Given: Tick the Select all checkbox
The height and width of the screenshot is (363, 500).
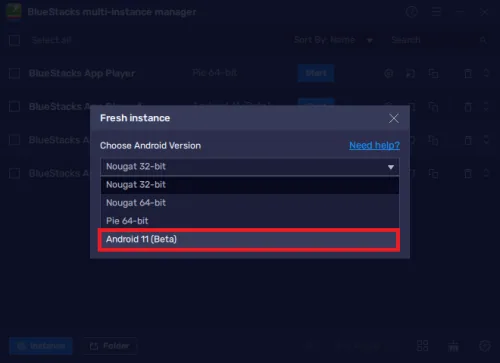Looking at the screenshot, I should 14,40.
